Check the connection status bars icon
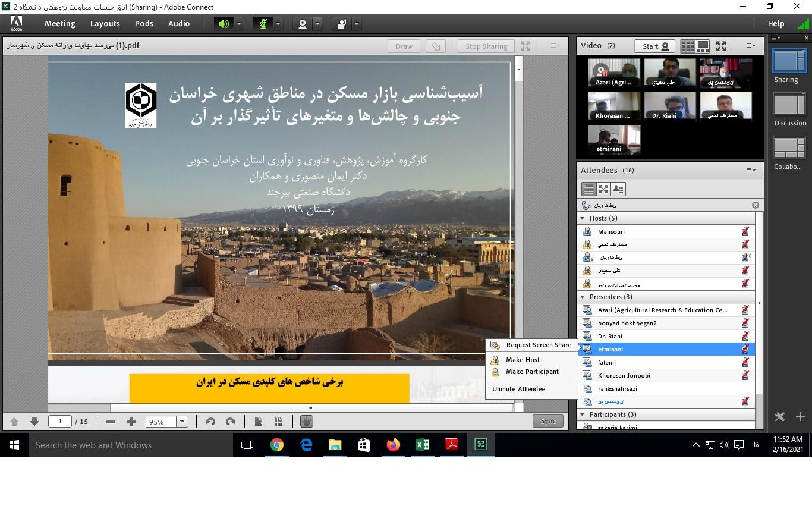 [x=803, y=24]
